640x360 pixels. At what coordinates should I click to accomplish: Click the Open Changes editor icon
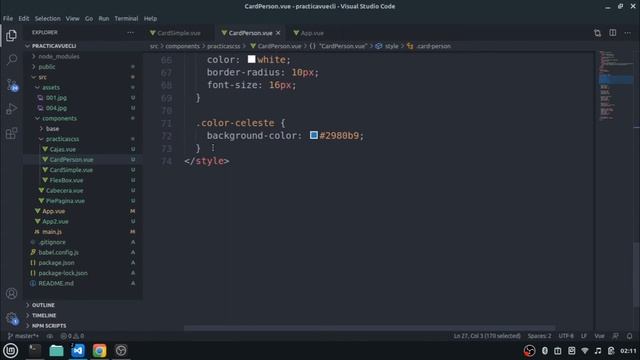[598, 33]
